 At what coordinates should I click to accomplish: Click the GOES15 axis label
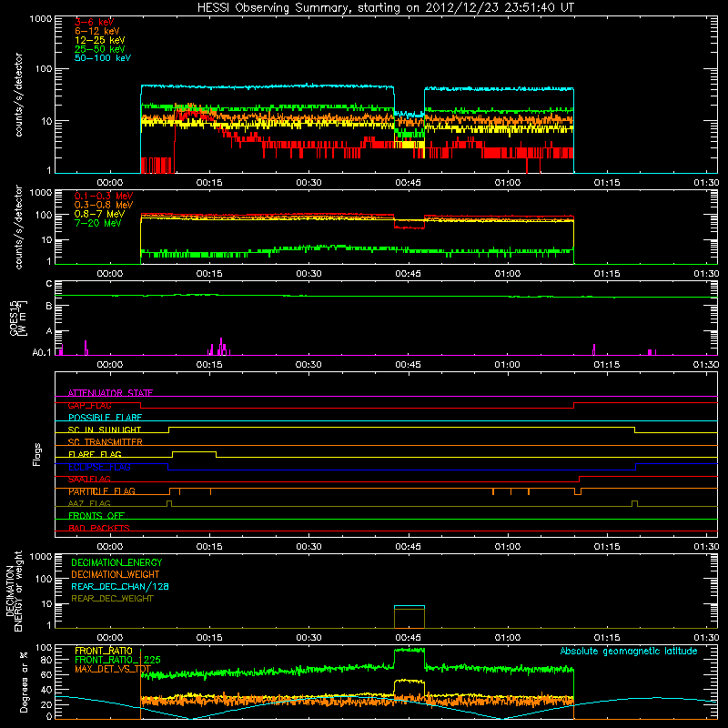point(18,318)
